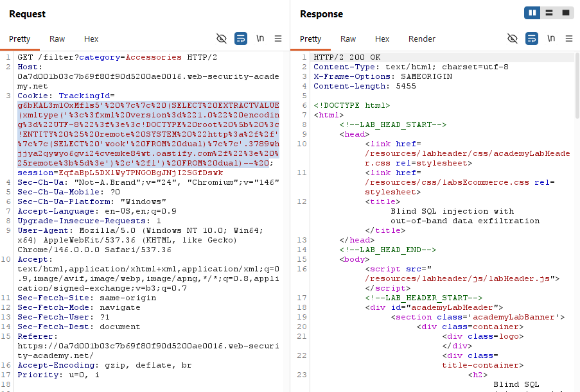The image size is (580, 392).
Task: Click the Sec-Ch-Ua-Mobile header
Action: pos(69,192)
